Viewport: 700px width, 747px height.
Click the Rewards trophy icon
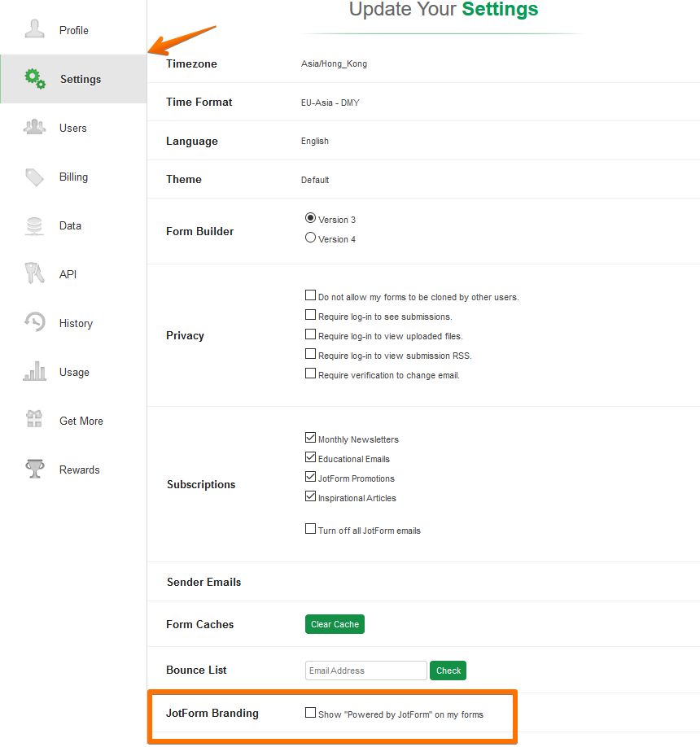point(34,469)
